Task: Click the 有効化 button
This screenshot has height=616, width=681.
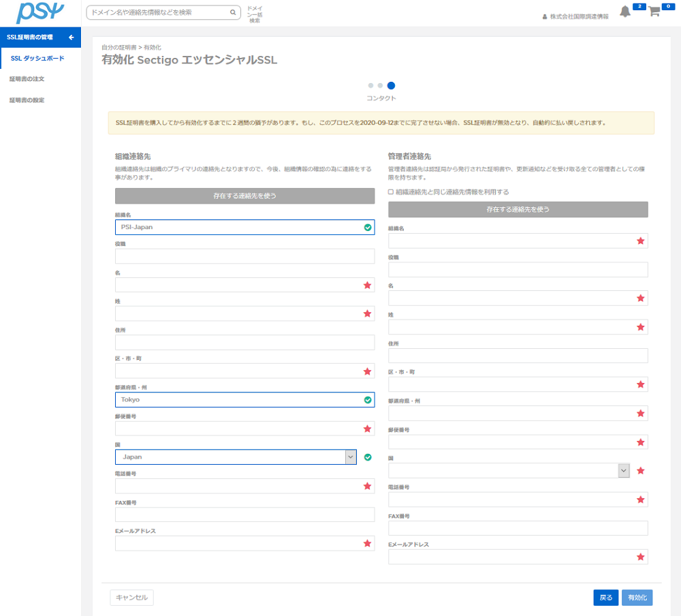Action: (x=637, y=598)
